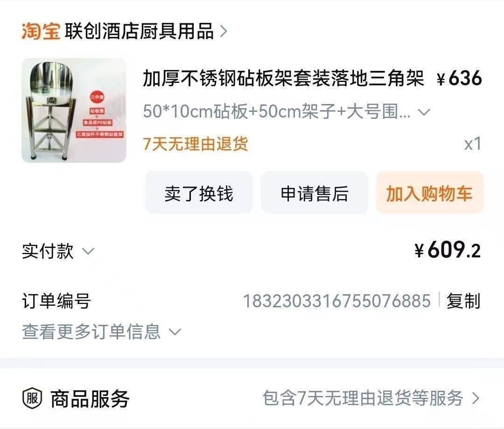Click the 卖了换钱 button
The width and height of the screenshot is (504, 429).
[199, 194]
